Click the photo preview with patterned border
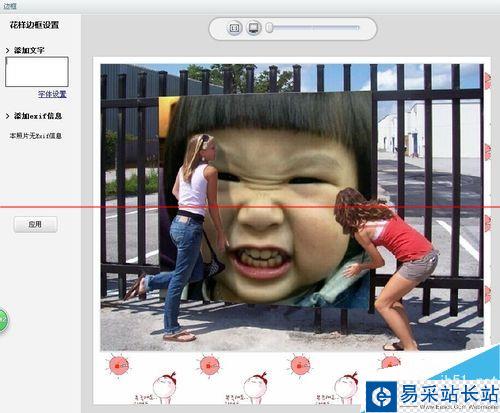500x413 pixels. pos(292,231)
